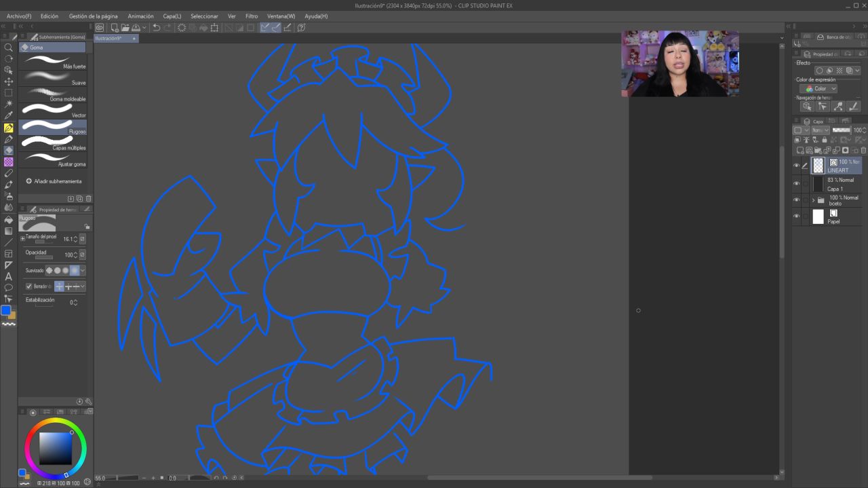
Task: Select the Eyedropper tool
Action: pyautogui.click(x=8, y=116)
